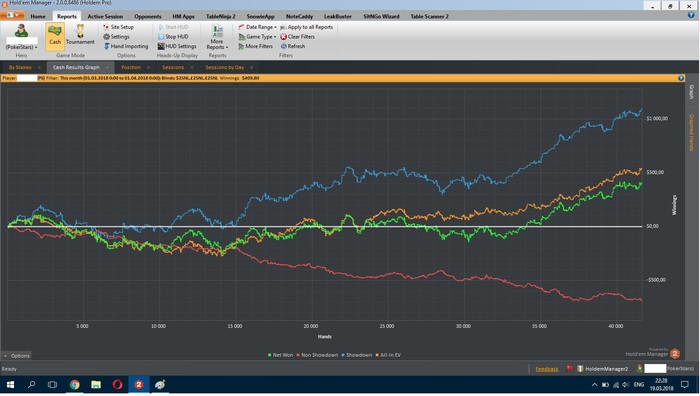Select Cash game mode
Image resolution: width=700 pixels, height=396 pixels.
pos(55,36)
